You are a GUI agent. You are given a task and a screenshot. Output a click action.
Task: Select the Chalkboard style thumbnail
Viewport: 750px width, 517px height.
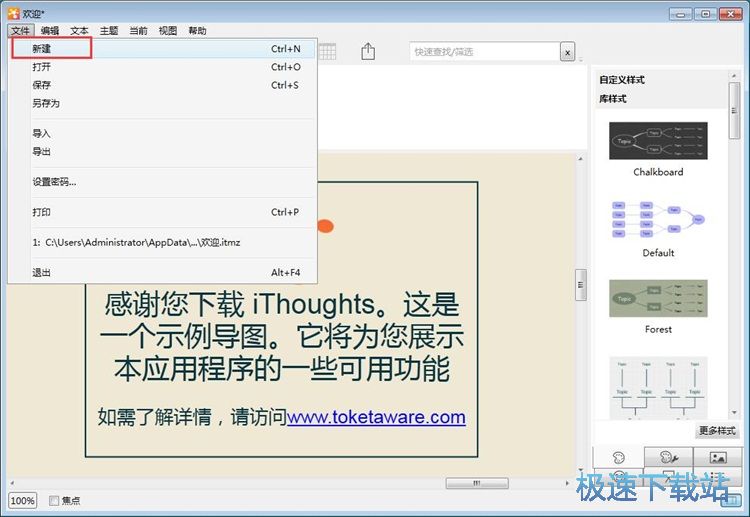click(x=658, y=141)
